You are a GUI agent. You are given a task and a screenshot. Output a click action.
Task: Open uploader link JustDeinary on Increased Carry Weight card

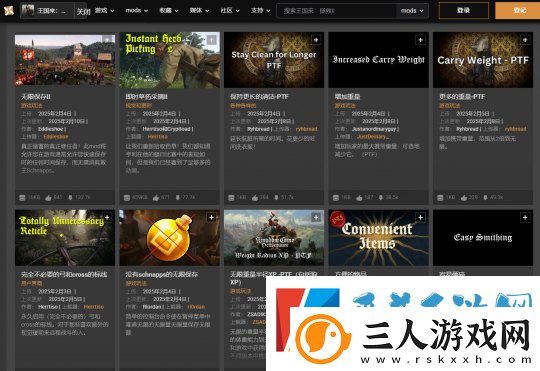(x=372, y=137)
